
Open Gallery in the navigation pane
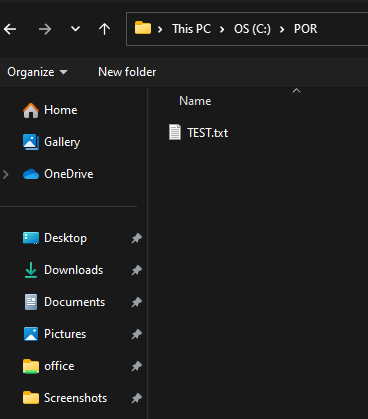tap(62, 142)
